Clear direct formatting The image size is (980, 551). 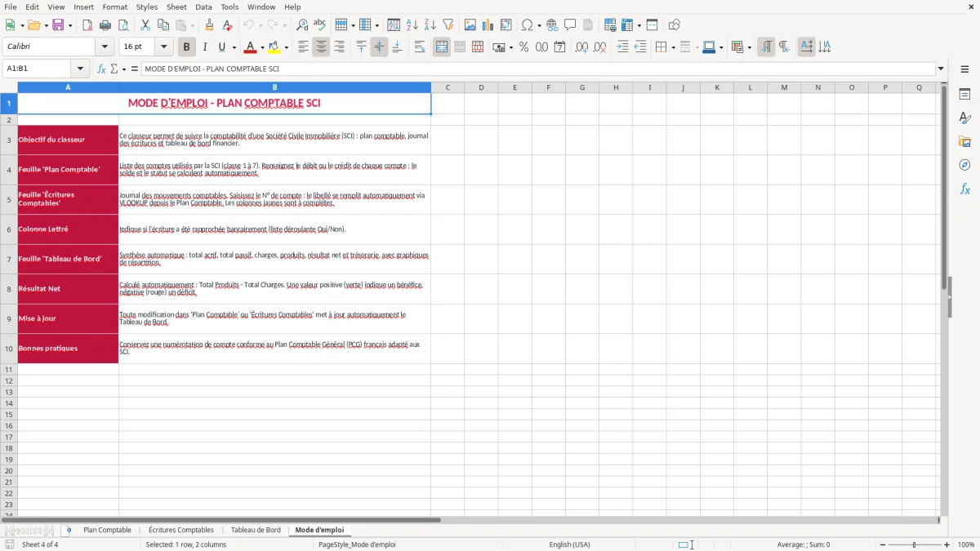(x=227, y=25)
